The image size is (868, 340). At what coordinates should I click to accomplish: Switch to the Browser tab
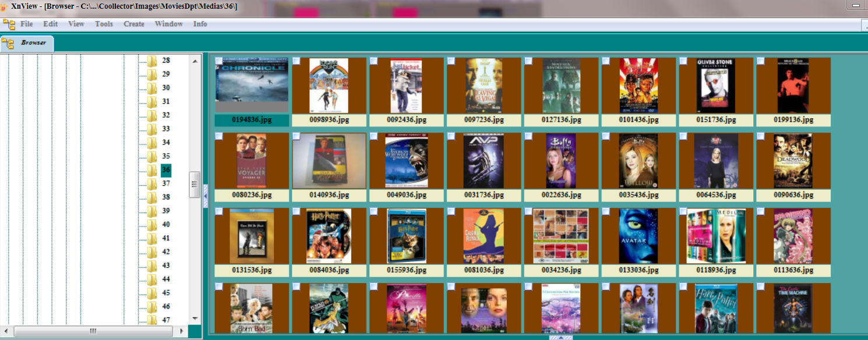point(27,43)
